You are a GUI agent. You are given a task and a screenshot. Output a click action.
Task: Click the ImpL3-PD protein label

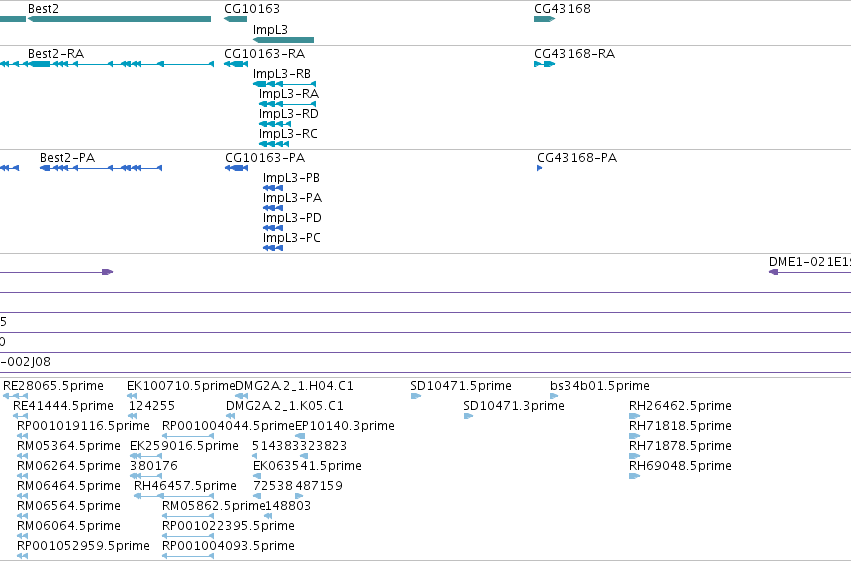point(292,218)
